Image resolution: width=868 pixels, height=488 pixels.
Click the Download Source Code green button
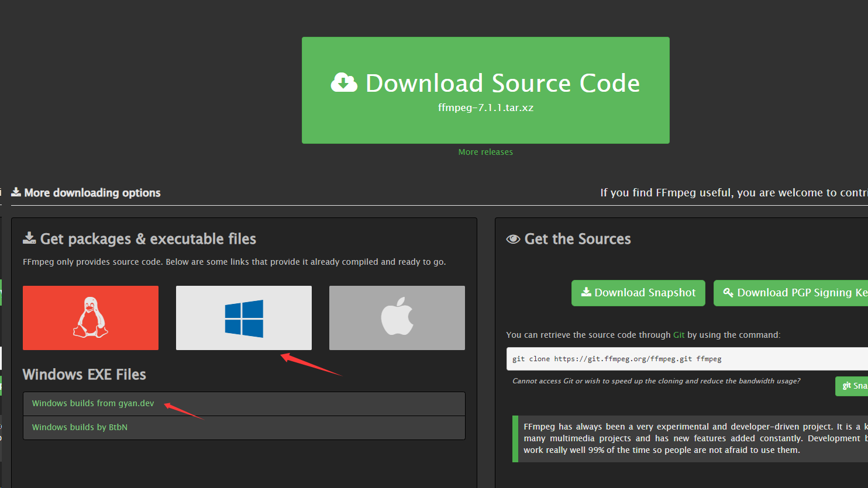click(485, 90)
